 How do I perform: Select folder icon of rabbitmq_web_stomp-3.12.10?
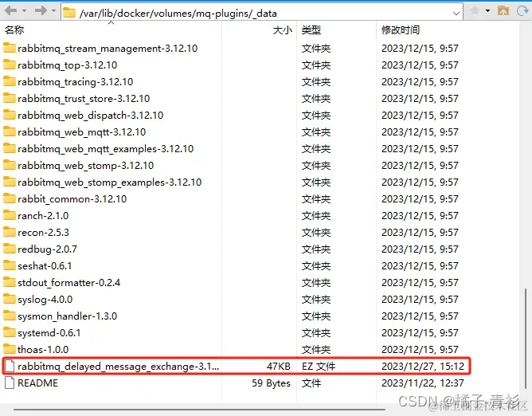coord(10,165)
